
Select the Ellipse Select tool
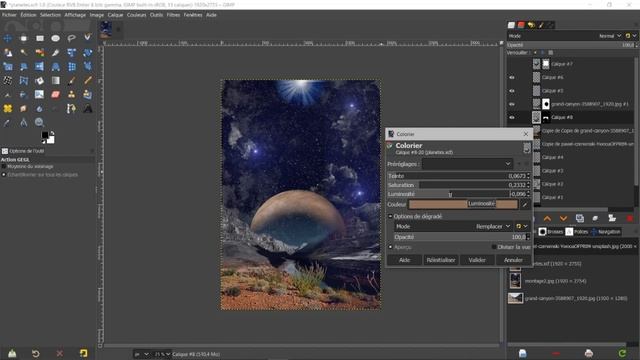tap(56, 38)
